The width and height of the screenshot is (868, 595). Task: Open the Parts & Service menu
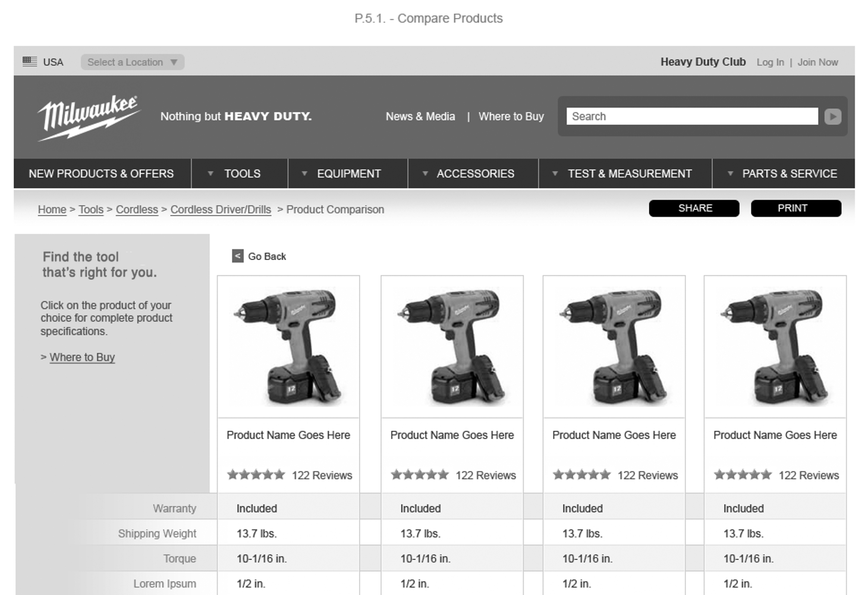point(784,174)
